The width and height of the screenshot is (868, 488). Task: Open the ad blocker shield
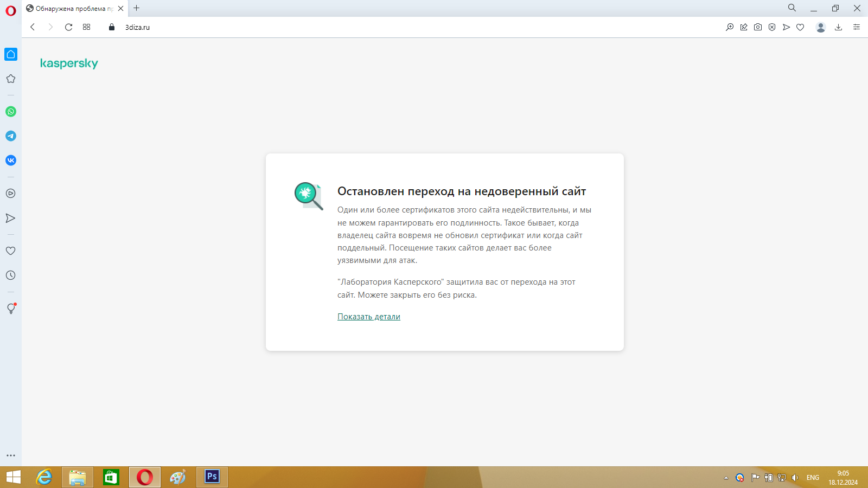(772, 27)
